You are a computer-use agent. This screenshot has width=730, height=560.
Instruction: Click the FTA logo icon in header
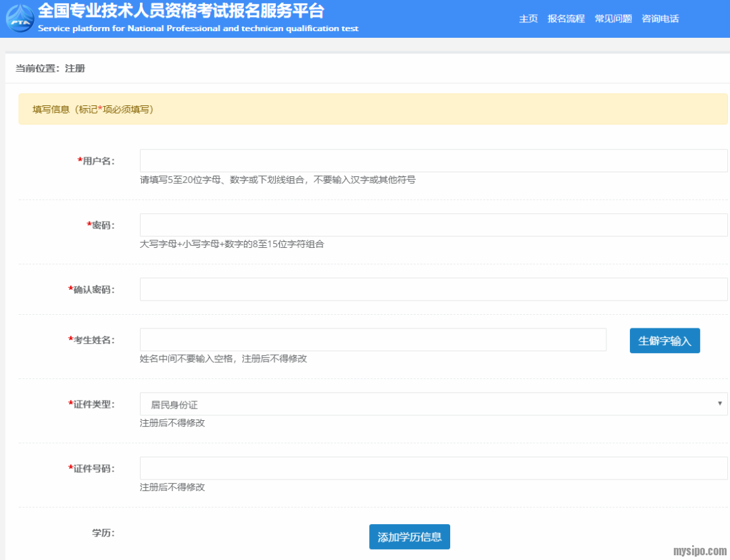20,18
